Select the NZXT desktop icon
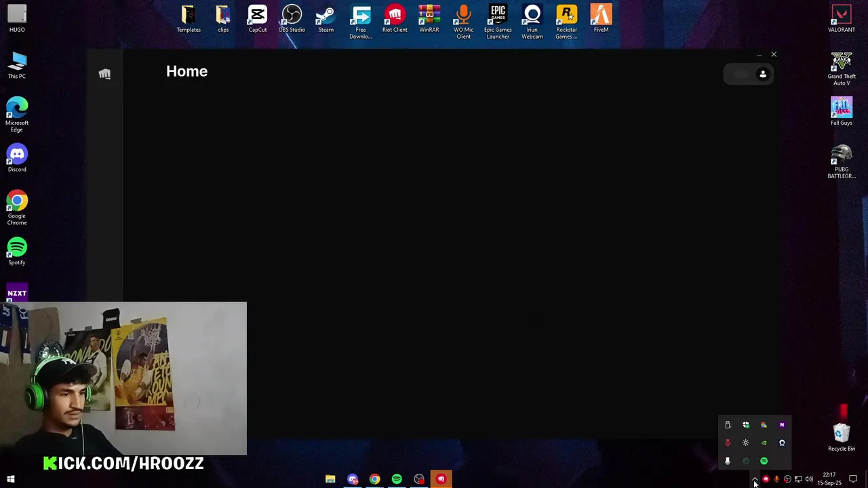Viewport: 868px width, 488px height. coord(17,293)
